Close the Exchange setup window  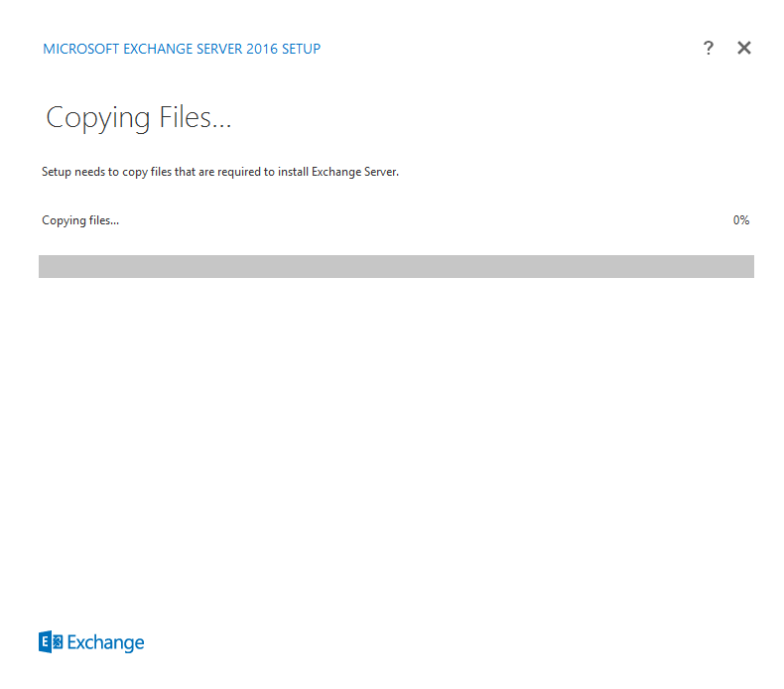click(x=744, y=48)
